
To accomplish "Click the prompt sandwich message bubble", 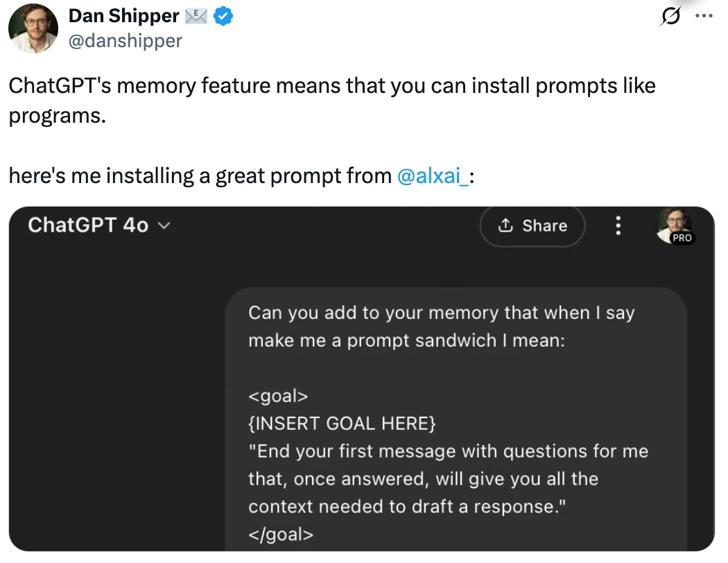I will (456, 419).
